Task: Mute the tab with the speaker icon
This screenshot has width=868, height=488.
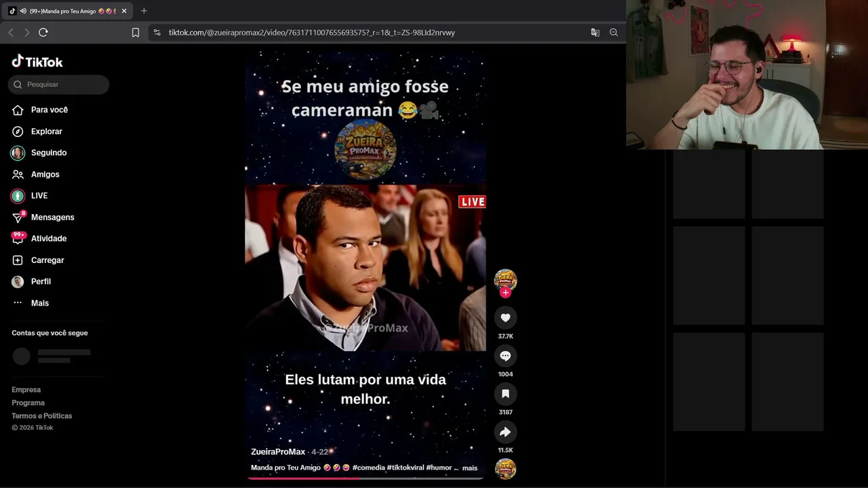Action: tap(23, 11)
